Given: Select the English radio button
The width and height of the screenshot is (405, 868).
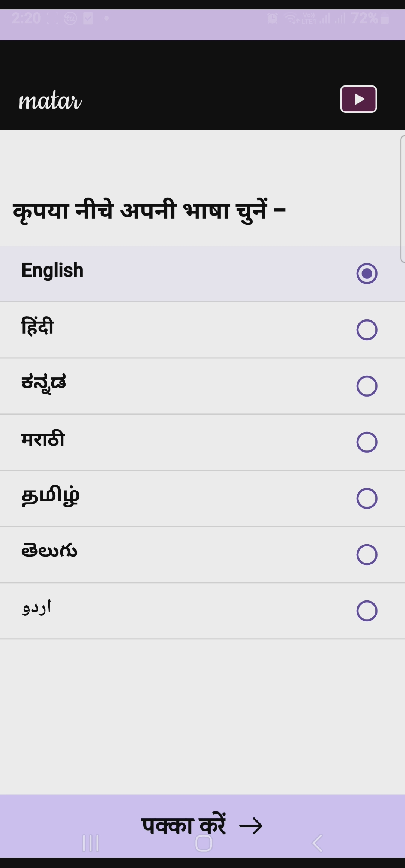Looking at the screenshot, I should click(367, 274).
